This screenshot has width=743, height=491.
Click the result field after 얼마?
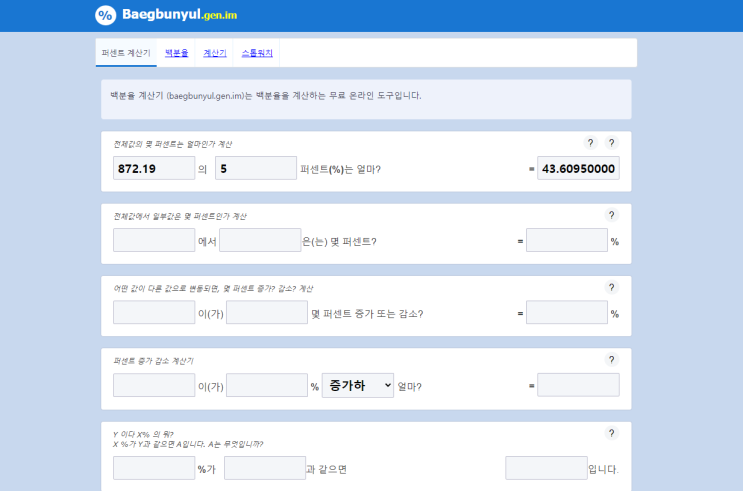pyautogui.click(x=578, y=385)
